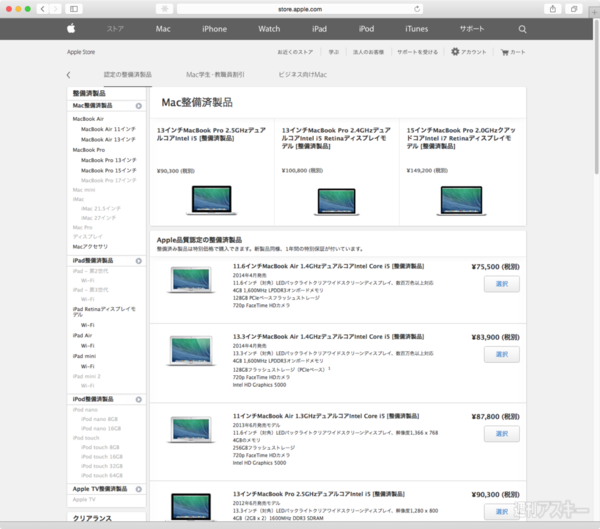Click the Safari share icon

tap(553, 9)
